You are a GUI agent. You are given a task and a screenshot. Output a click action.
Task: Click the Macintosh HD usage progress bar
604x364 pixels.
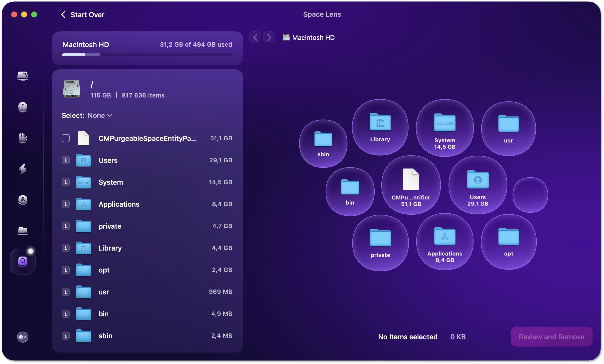pos(147,55)
